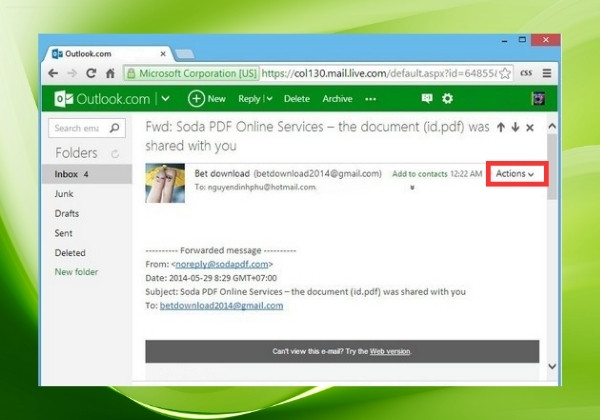Image resolution: width=600 pixels, height=420 pixels.
Task: Click the Folders heading
Action: (x=76, y=153)
